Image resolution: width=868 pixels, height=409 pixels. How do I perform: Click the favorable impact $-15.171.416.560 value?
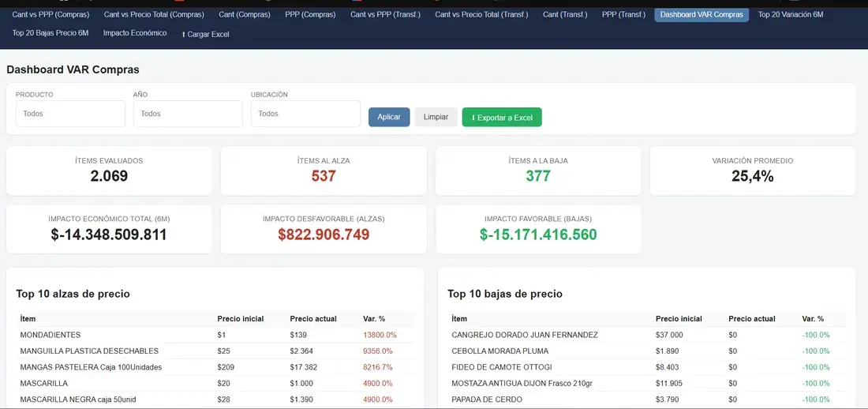tap(539, 235)
